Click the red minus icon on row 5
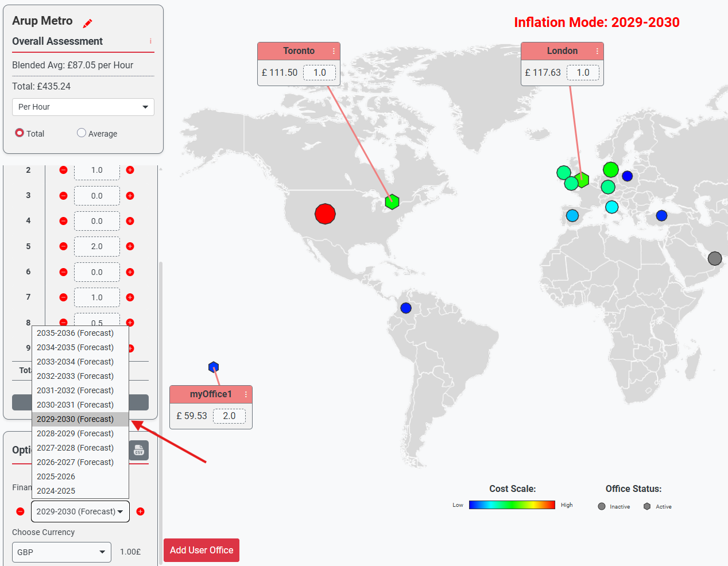The image size is (728, 566). pyautogui.click(x=63, y=246)
